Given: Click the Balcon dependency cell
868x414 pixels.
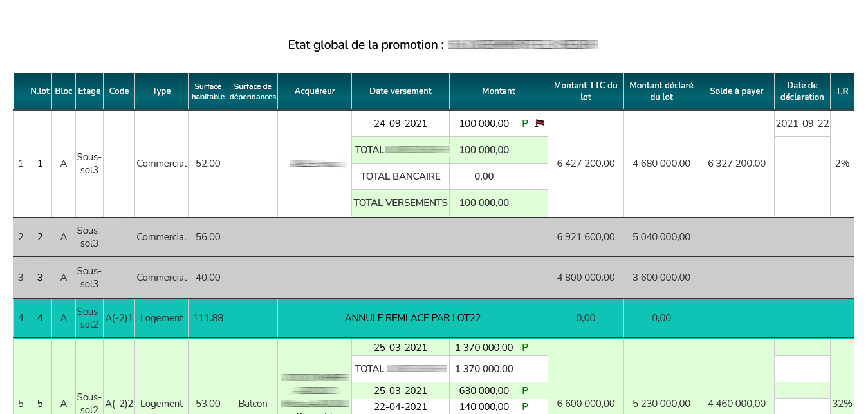Looking at the screenshot, I should (253, 404).
